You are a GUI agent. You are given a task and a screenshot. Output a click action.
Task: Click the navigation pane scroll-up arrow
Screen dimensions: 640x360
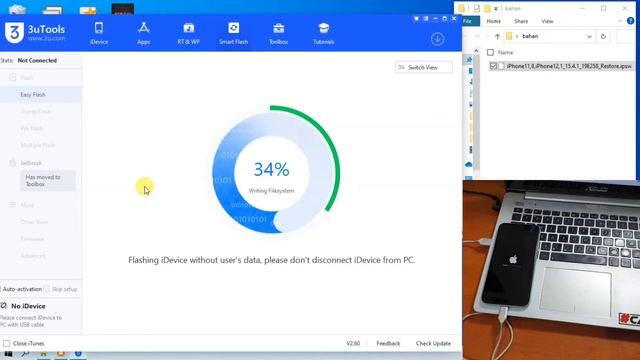[x=476, y=51]
